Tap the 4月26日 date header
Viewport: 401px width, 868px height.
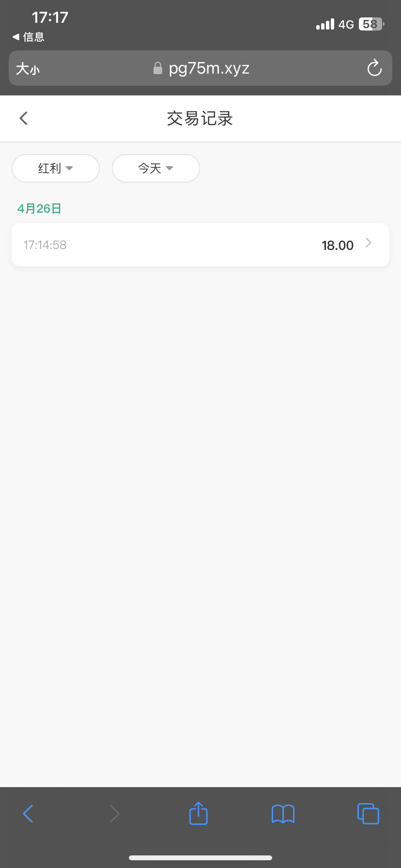[x=39, y=209]
